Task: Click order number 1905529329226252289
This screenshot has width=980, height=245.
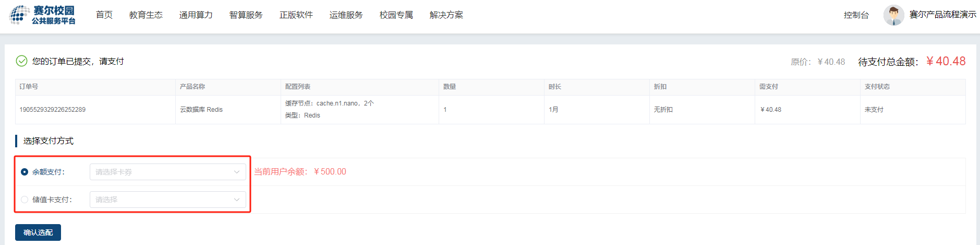Action: point(53,110)
